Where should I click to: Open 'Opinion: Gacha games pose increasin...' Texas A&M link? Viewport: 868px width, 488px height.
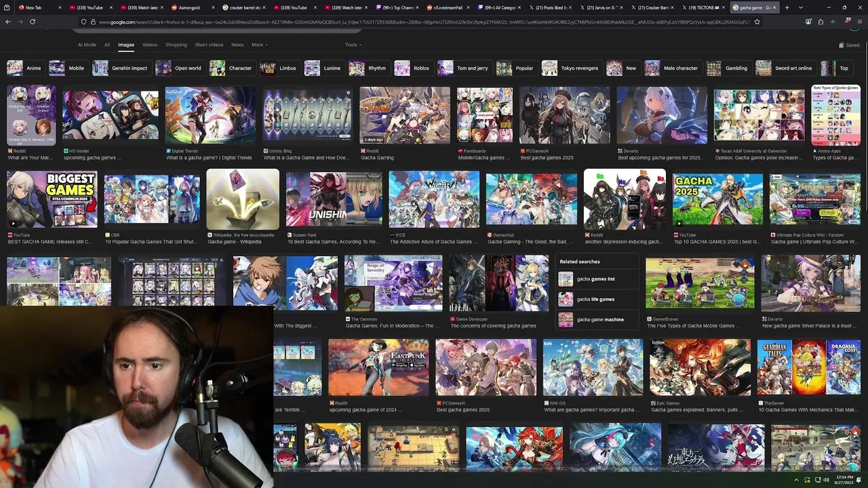click(x=758, y=157)
